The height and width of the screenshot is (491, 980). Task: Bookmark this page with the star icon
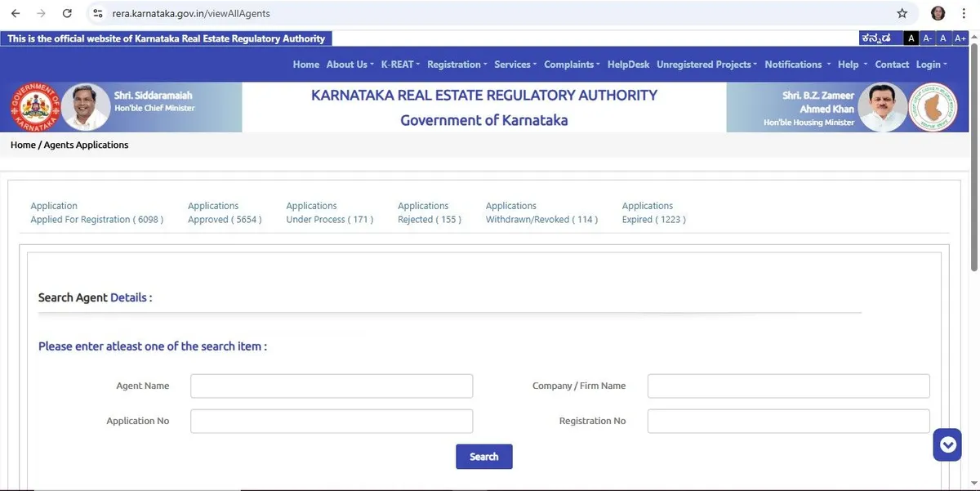pyautogui.click(x=902, y=13)
